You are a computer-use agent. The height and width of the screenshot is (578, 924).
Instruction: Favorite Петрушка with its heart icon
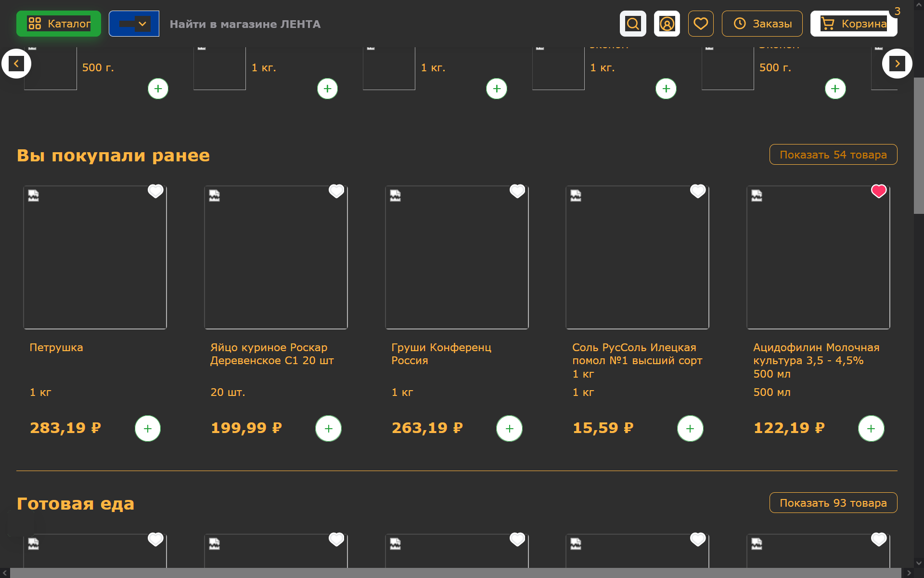click(x=155, y=191)
